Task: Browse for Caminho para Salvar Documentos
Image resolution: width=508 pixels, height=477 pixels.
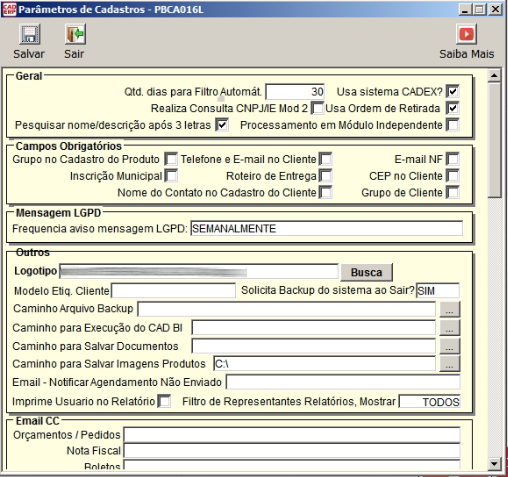Action: click(x=450, y=346)
